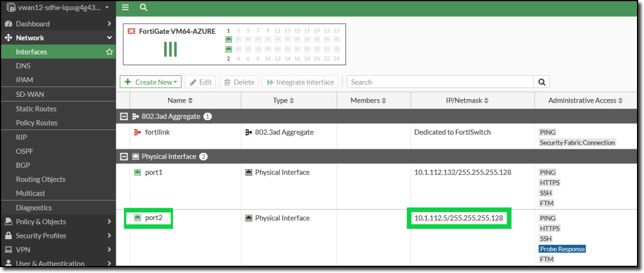Collapse the Physical Interface group
This screenshot has width=644, height=273.
pos(123,156)
